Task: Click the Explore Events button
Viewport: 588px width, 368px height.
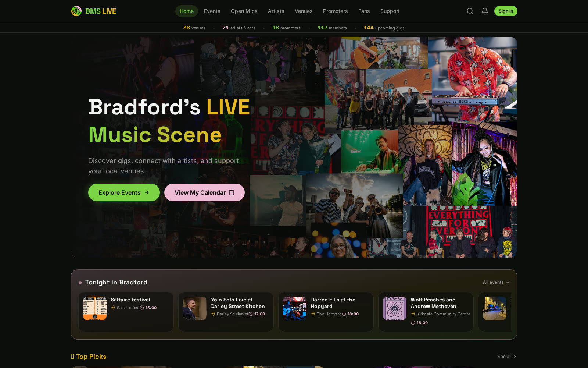Action: point(124,192)
